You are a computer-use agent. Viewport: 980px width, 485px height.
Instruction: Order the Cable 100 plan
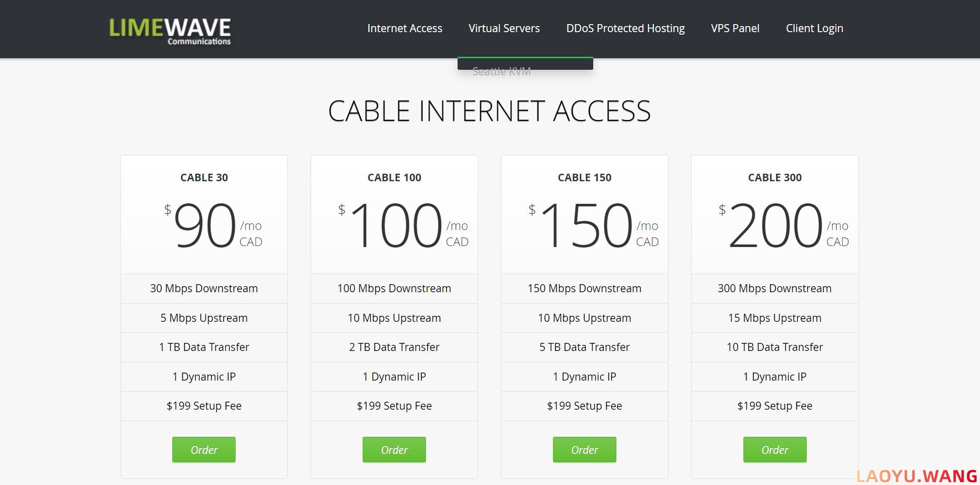(394, 449)
